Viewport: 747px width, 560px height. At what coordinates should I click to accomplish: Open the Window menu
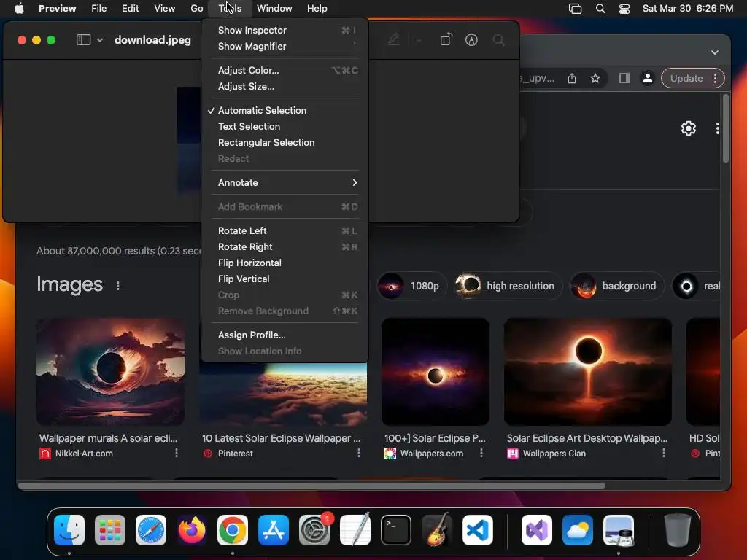click(x=274, y=8)
